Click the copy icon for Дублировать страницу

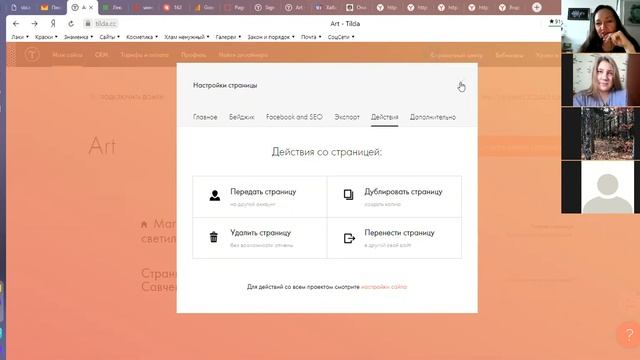[x=348, y=195]
